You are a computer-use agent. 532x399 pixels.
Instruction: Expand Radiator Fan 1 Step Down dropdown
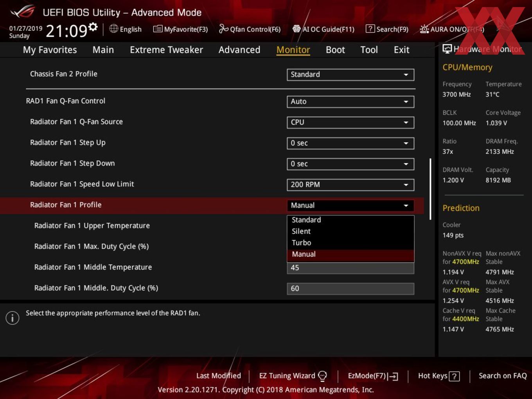pyautogui.click(x=350, y=164)
